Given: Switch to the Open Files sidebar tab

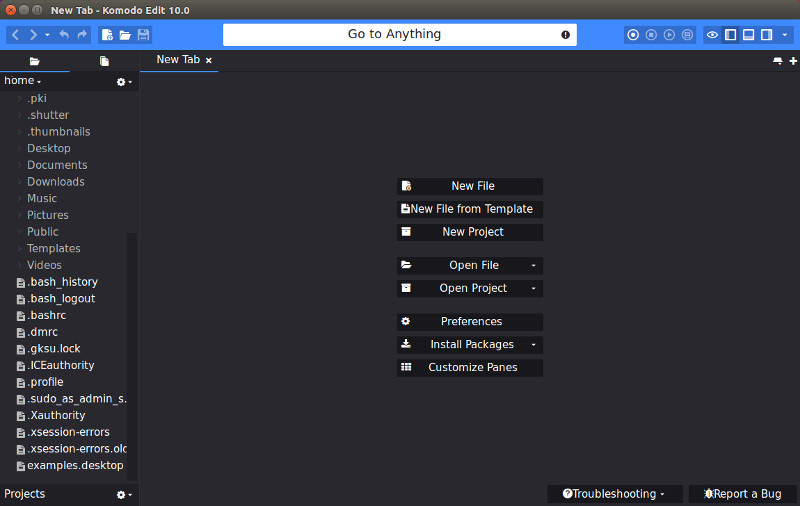Looking at the screenshot, I should point(104,61).
